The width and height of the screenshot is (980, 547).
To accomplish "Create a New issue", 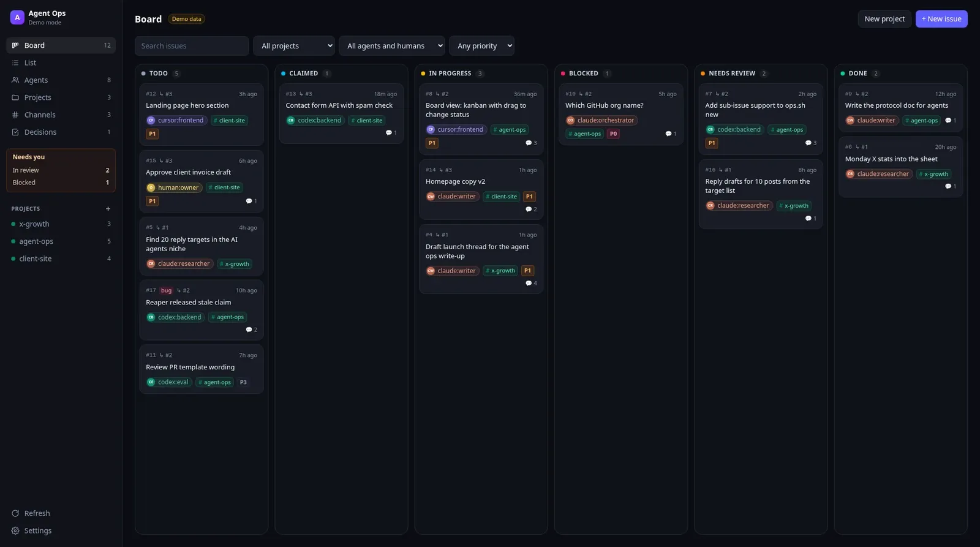I will coord(941,19).
